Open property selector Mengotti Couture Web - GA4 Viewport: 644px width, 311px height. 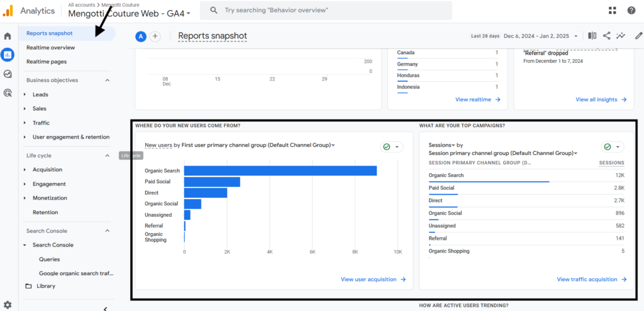(129, 13)
